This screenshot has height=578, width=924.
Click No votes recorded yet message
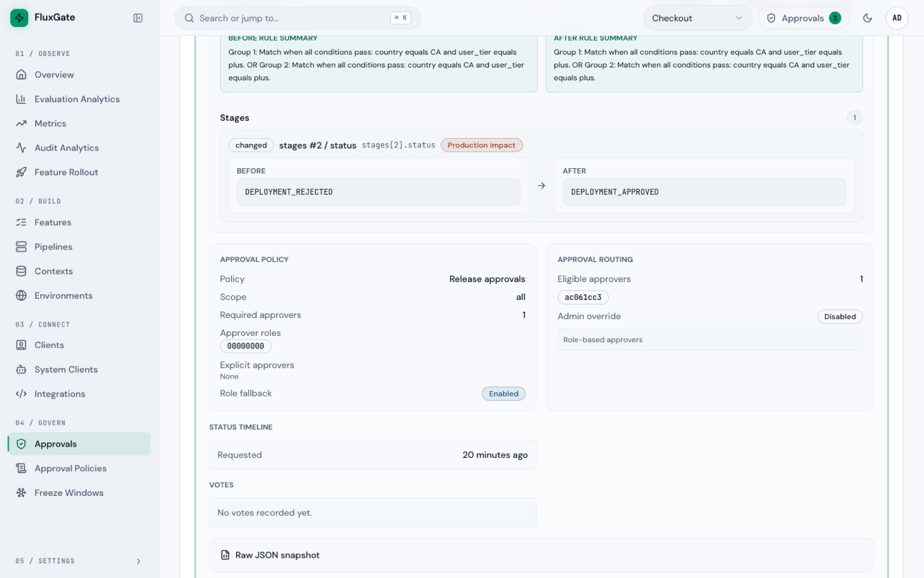[372, 513]
